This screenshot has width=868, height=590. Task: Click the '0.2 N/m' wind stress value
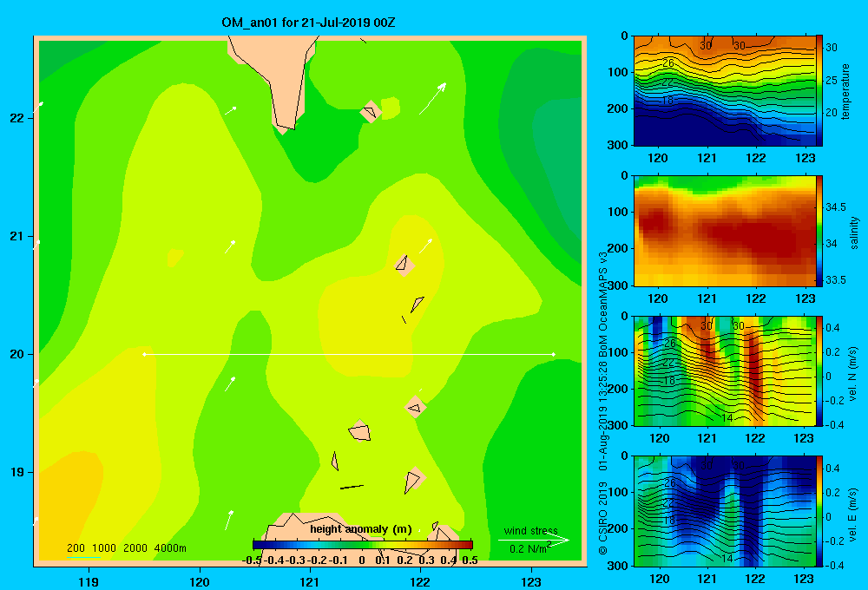pyautogui.click(x=529, y=548)
